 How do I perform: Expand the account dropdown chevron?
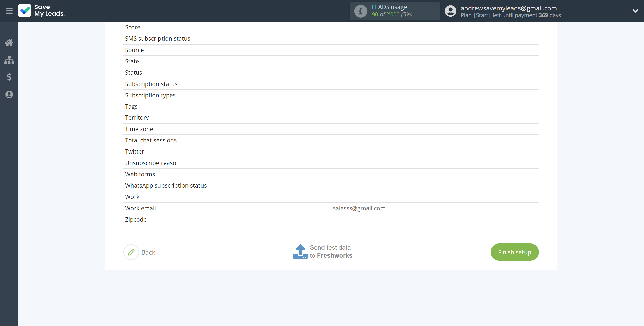coord(635,11)
